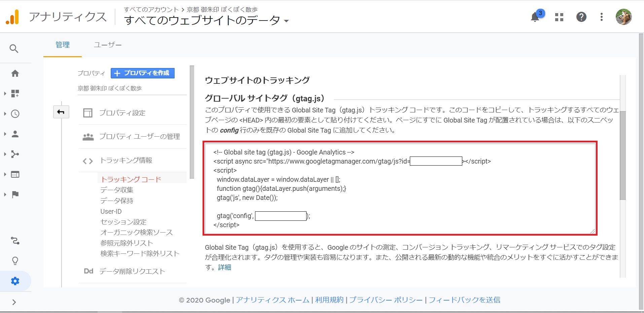
Task: Go to Home icon in sidebar
Action: [x=15, y=73]
